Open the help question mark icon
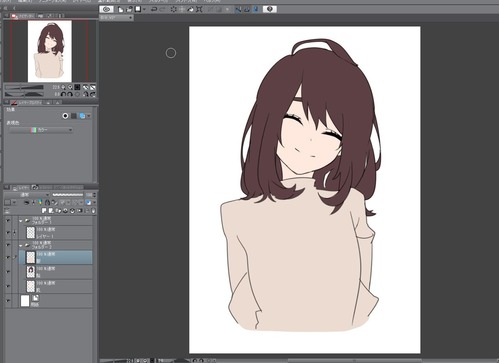 270,9
